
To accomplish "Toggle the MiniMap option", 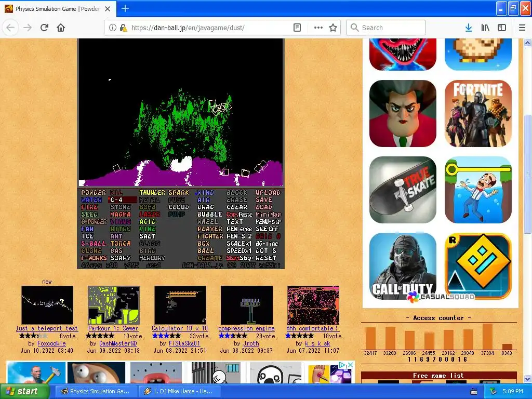I will coord(269,215).
